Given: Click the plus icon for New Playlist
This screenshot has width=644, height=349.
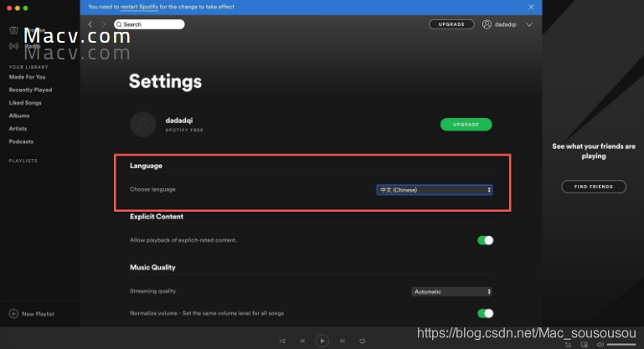Looking at the screenshot, I should [x=13, y=314].
